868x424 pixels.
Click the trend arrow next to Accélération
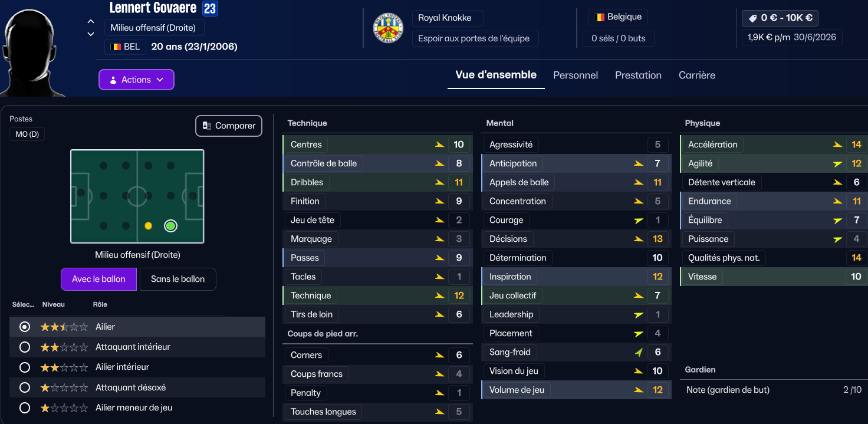(837, 144)
